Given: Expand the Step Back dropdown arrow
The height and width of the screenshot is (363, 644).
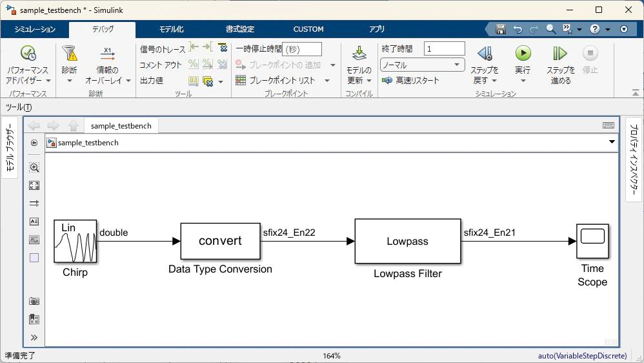Looking at the screenshot, I should point(494,81).
